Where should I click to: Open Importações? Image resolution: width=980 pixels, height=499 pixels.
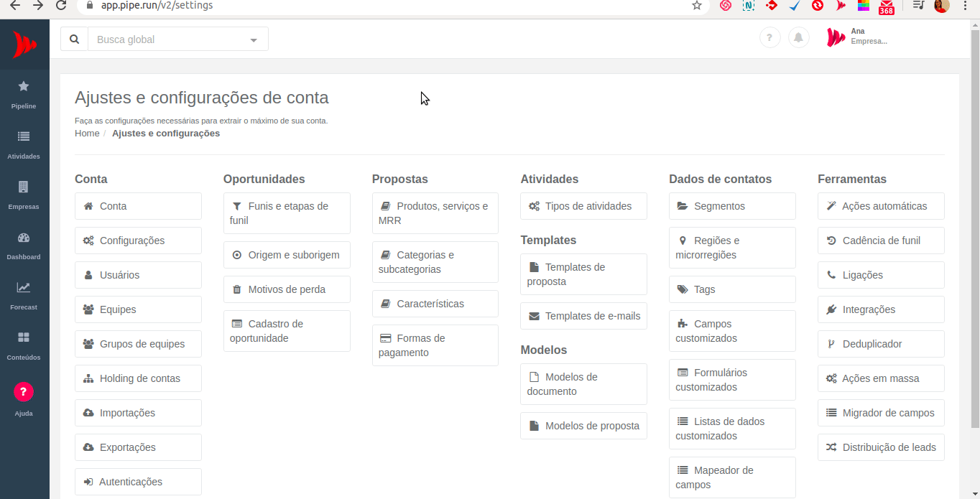138,413
